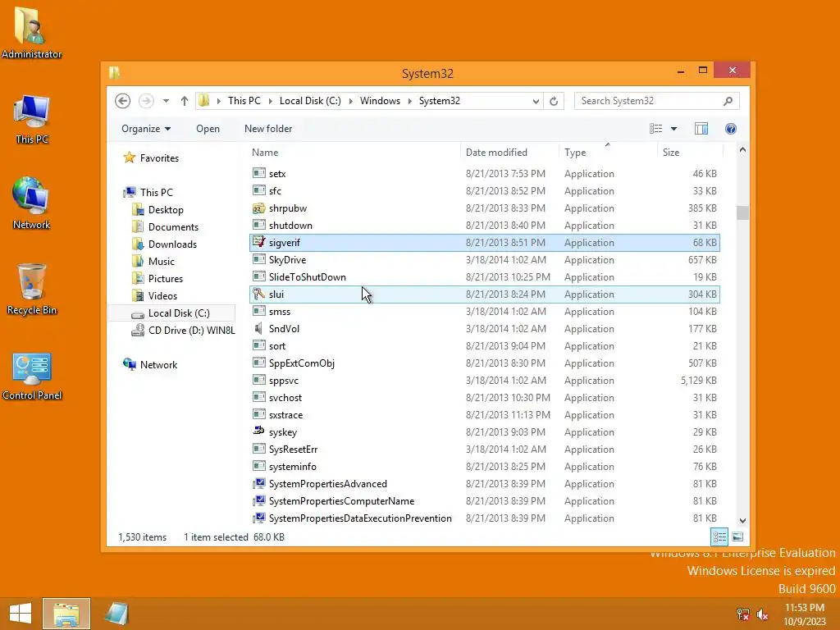Viewport: 840px width, 630px height.
Task: Select the SndVol speaker icon
Action: (258, 328)
